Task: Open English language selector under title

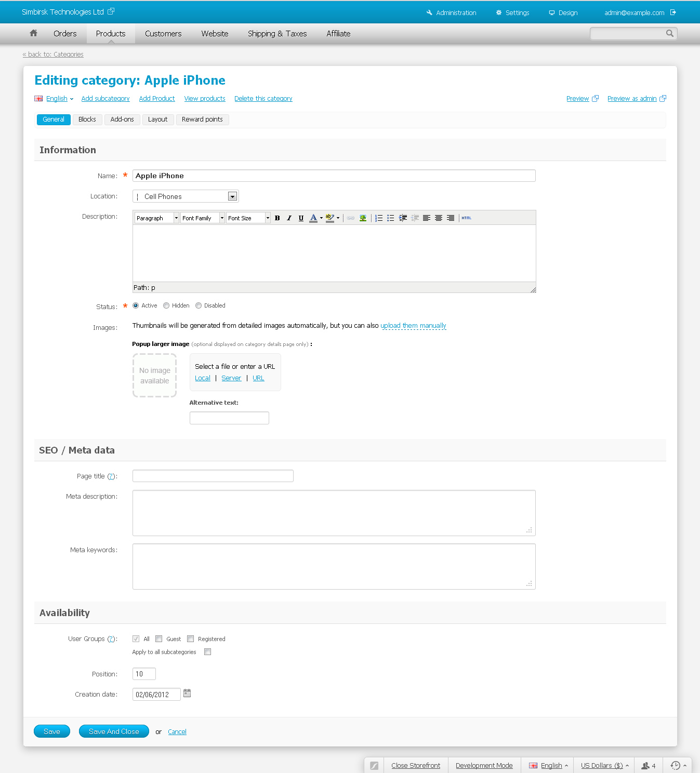Action: [54, 99]
